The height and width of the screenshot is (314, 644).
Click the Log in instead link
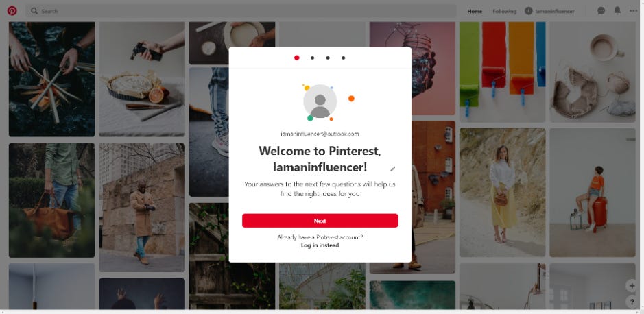[x=320, y=245]
